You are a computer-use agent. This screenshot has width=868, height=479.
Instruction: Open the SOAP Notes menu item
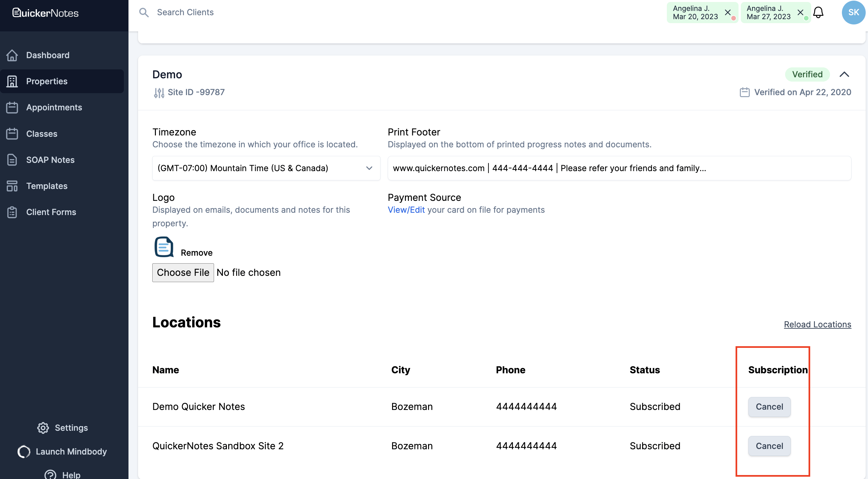coord(50,160)
